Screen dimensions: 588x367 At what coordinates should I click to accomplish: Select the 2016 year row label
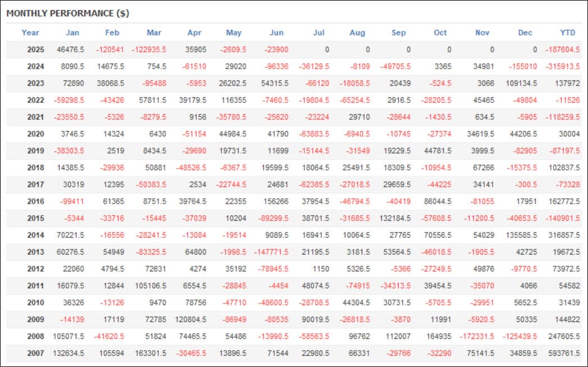click(35, 202)
